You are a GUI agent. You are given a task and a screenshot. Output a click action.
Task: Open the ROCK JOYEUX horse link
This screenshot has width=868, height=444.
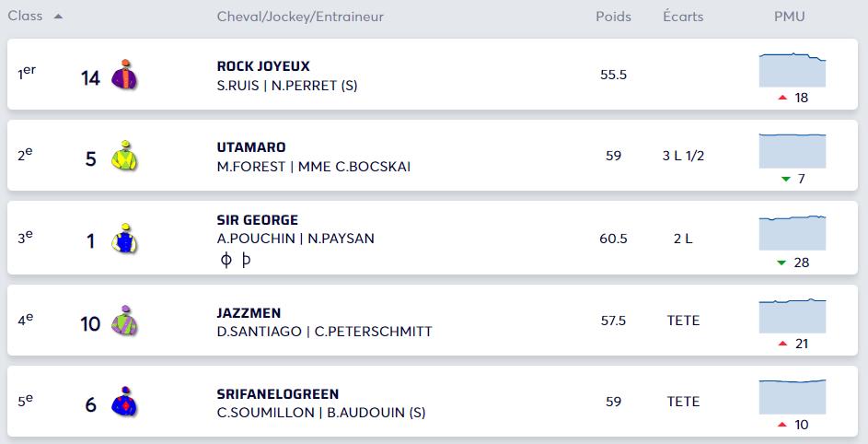pyautogui.click(x=263, y=66)
